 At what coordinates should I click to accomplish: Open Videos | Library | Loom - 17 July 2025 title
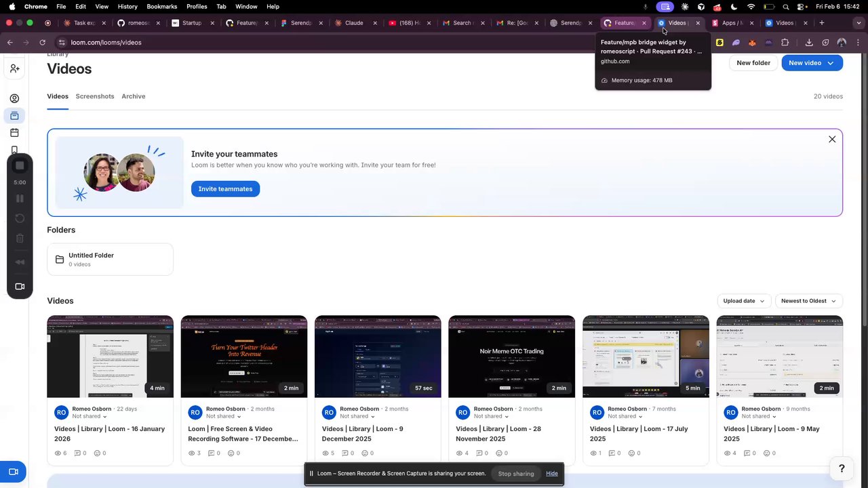point(639,434)
